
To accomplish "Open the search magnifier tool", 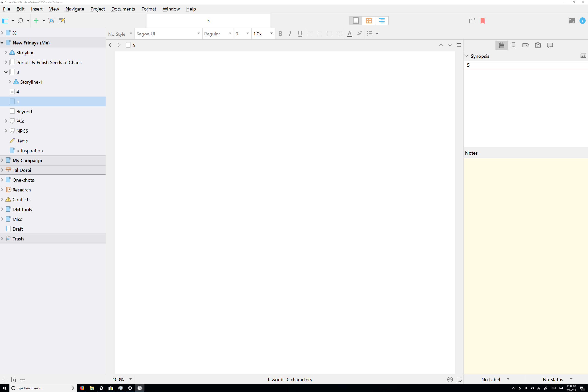I will [x=20, y=20].
